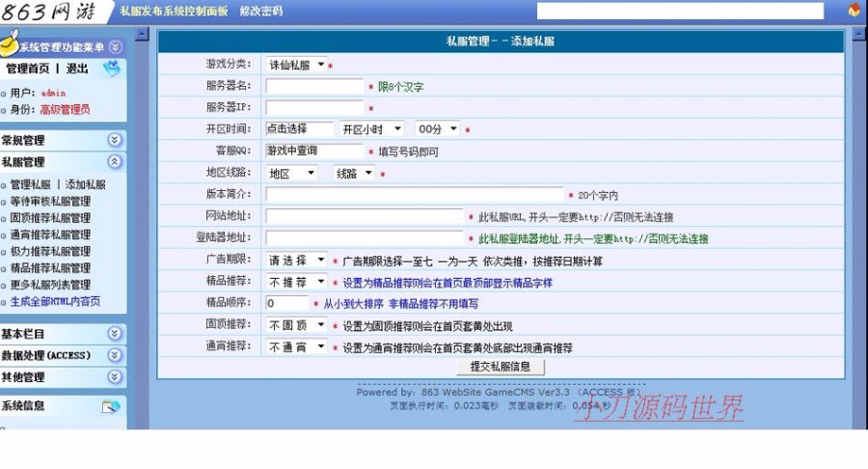
Task: Click the home icon at top right
Action: click(854, 10)
